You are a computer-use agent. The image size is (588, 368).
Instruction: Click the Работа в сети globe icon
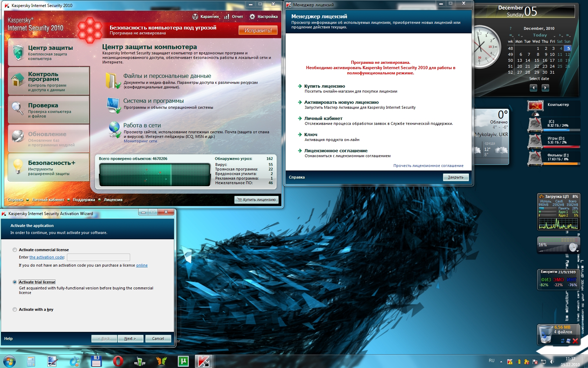[114, 130]
